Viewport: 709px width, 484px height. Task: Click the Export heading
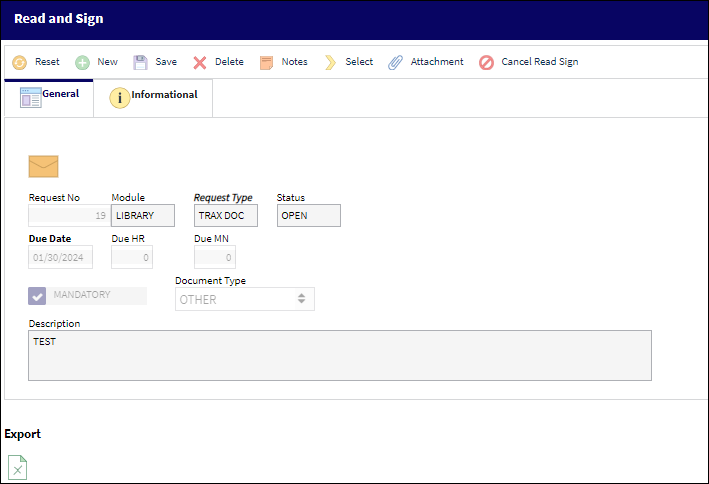[x=23, y=434]
